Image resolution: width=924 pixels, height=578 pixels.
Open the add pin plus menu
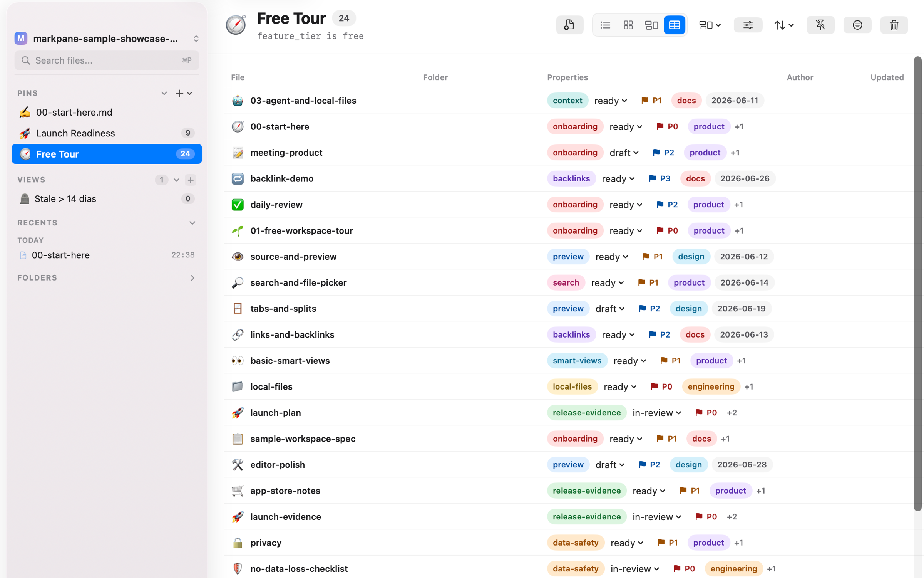184,93
